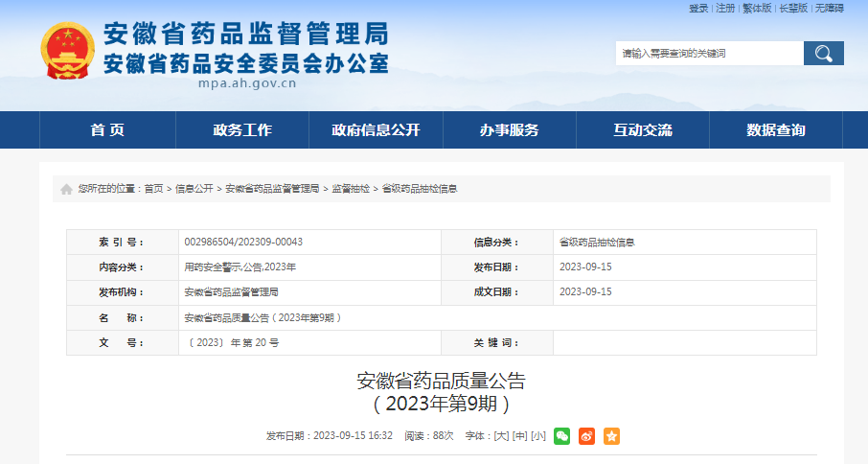The width and height of the screenshot is (868, 464).
Task: Click the 登录 login link
Action: (698, 9)
